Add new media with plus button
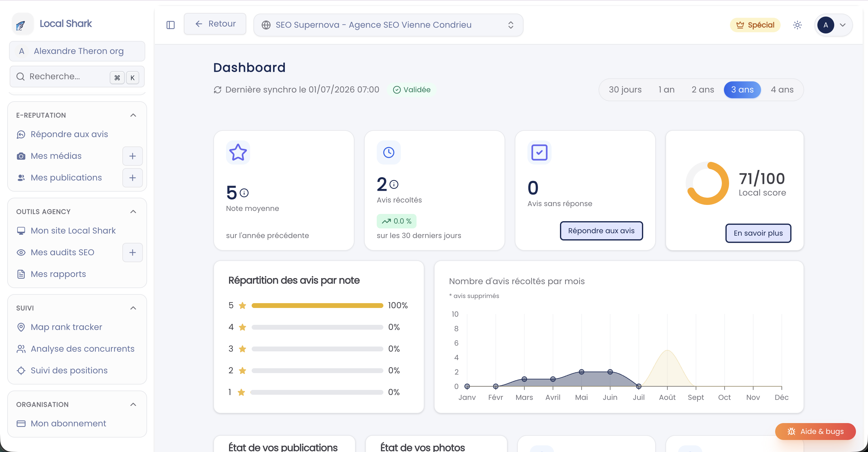 coord(132,156)
